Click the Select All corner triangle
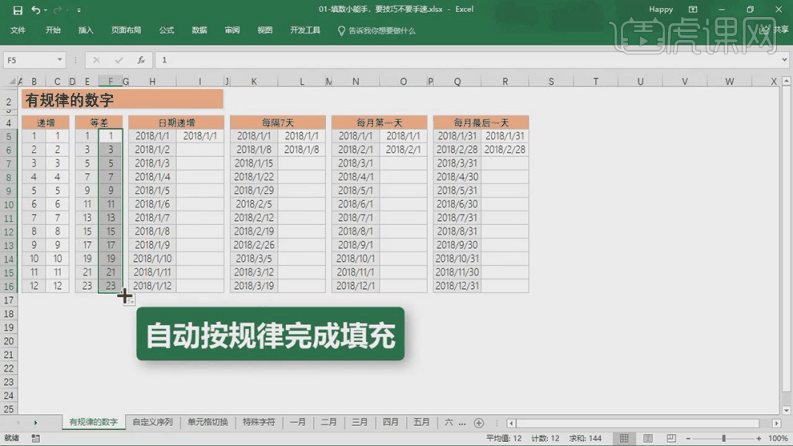793x446 pixels. [x=12, y=81]
